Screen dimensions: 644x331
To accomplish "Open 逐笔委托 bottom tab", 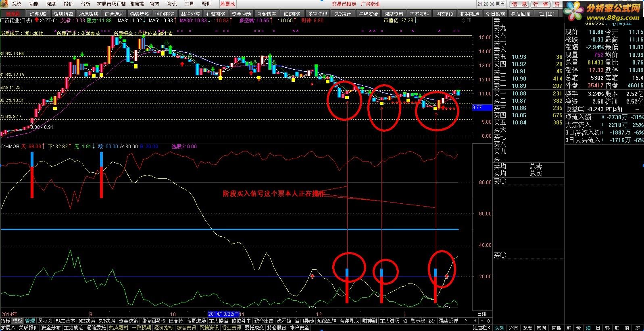I will [x=96, y=328].
